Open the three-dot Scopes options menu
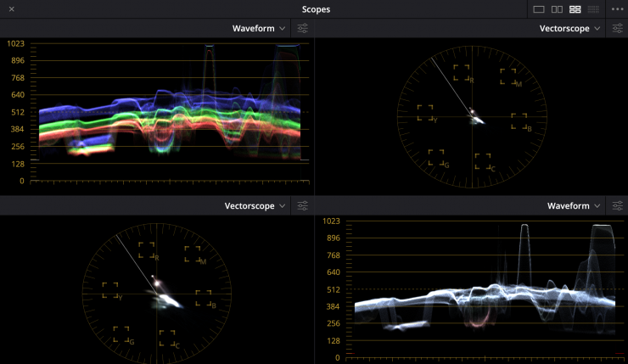Viewport: 628px width, 364px height. point(617,9)
